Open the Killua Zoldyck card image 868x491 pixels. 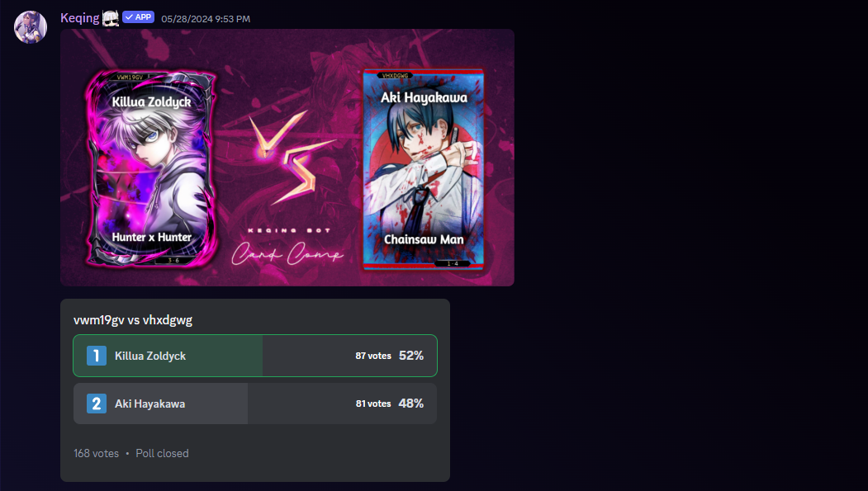[x=150, y=168]
